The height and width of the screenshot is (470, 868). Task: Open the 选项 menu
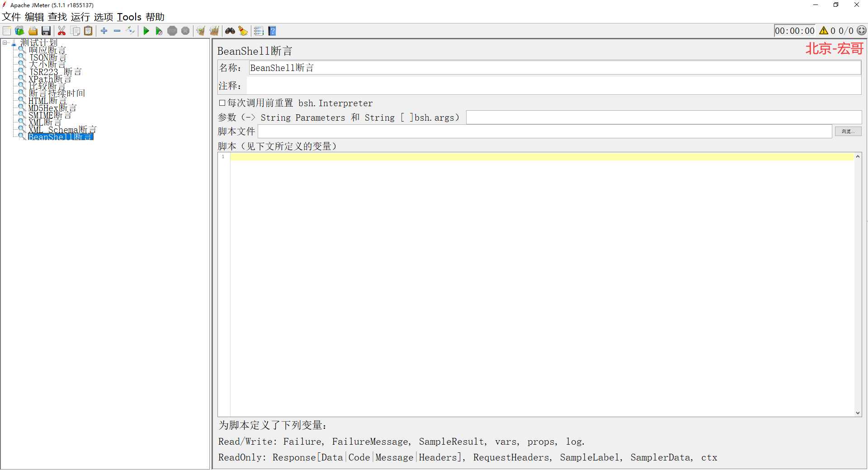point(104,17)
